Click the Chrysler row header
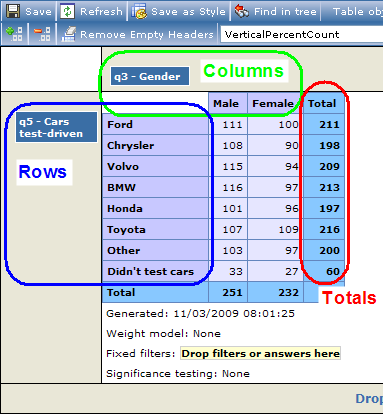 coord(155,145)
